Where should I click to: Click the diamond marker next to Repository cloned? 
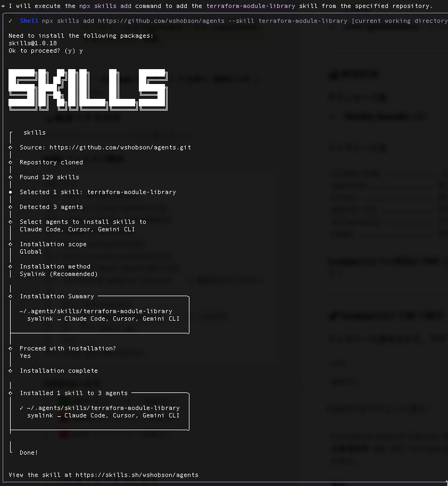click(x=10, y=162)
